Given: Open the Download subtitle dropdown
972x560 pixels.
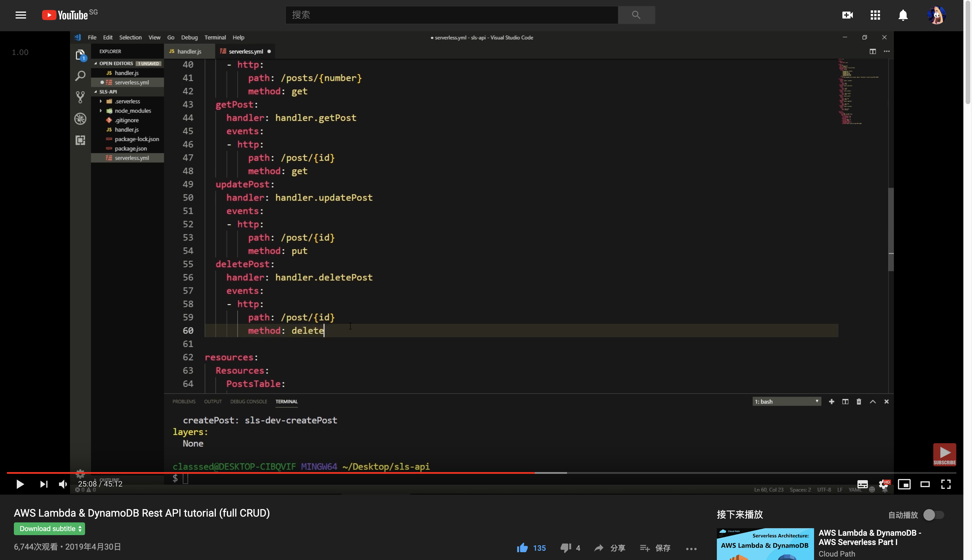Looking at the screenshot, I should click(x=50, y=528).
